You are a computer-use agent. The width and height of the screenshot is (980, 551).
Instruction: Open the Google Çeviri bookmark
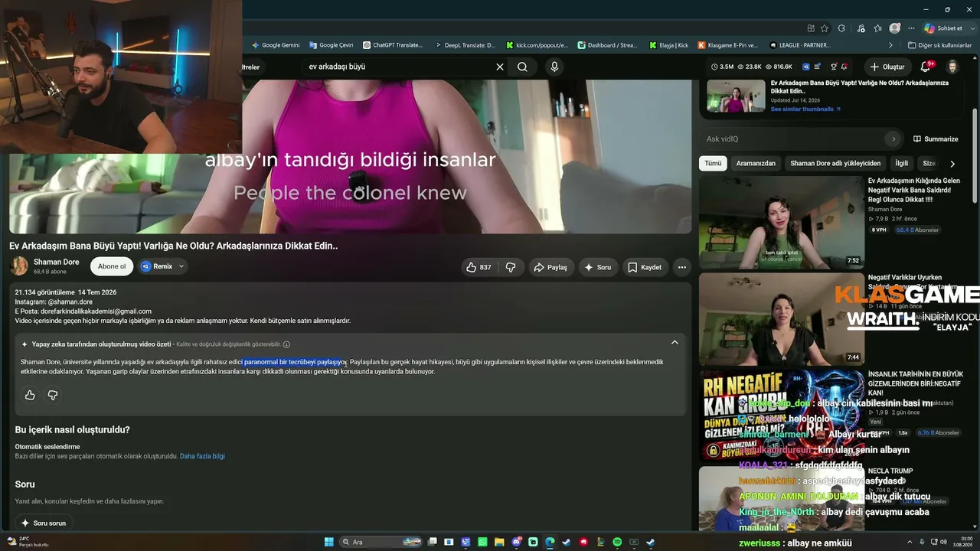[332, 45]
